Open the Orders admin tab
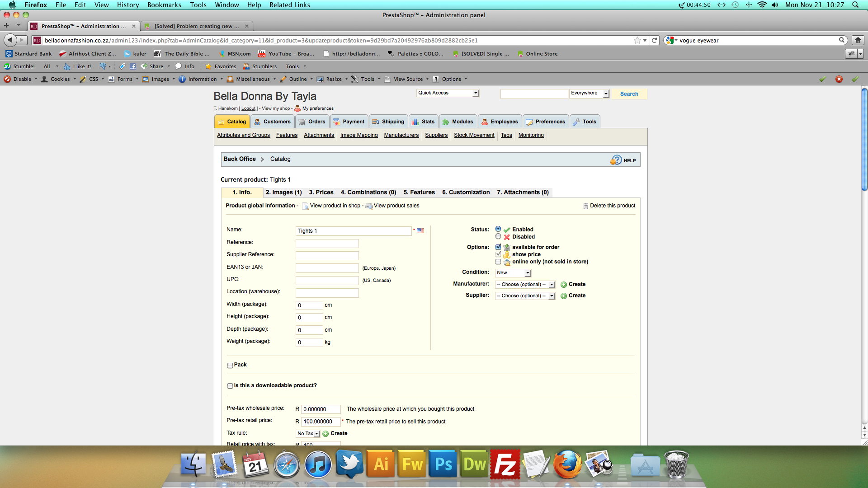Screen dimensions: 868x488 coord(312,122)
